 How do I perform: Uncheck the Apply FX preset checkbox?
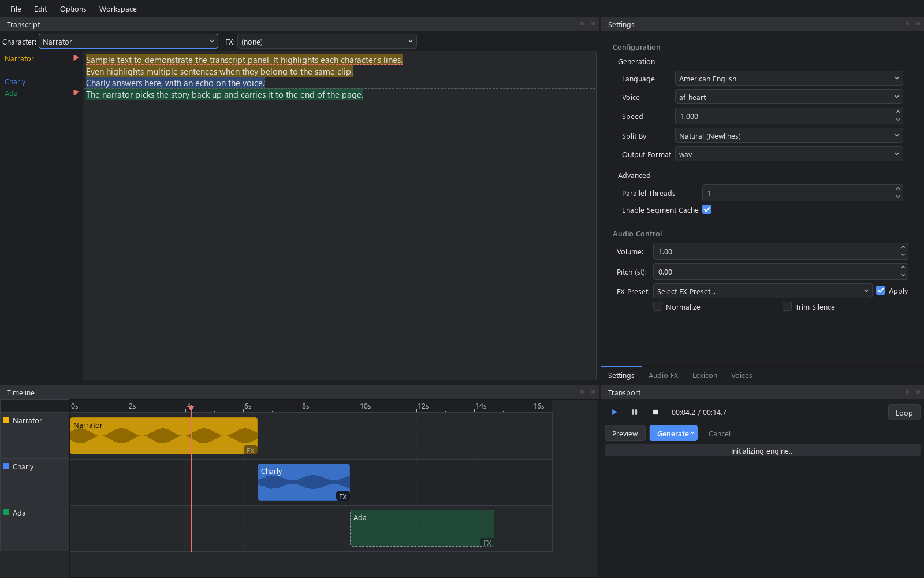(881, 291)
